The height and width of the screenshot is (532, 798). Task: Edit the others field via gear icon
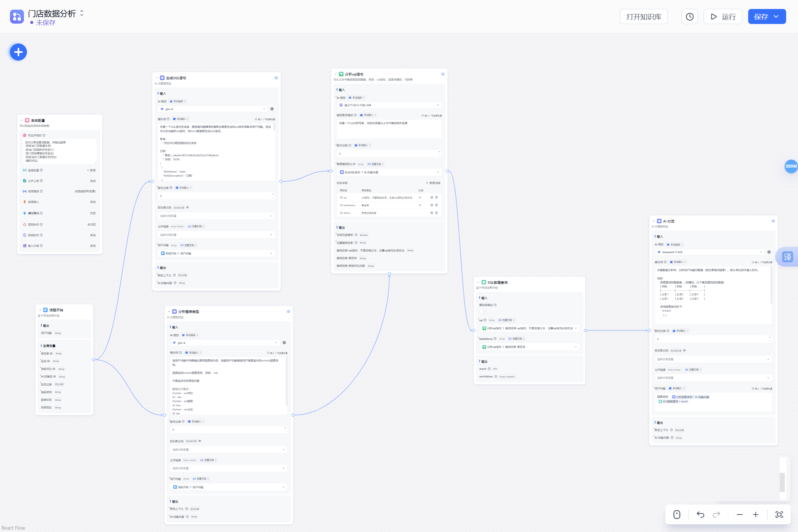click(432, 213)
